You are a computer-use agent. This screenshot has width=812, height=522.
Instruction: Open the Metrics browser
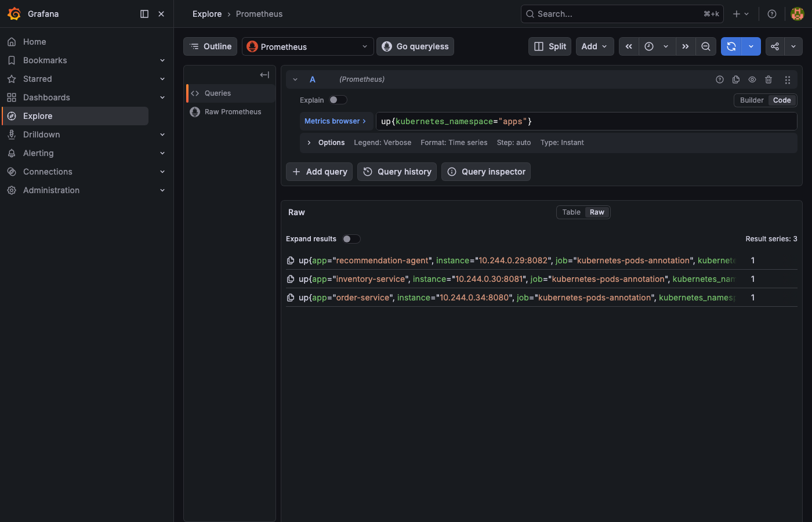click(336, 121)
